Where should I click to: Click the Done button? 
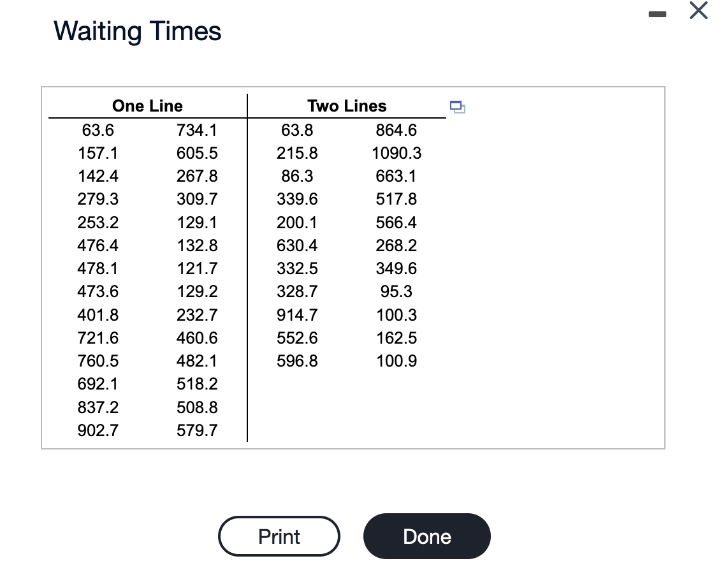(426, 536)
